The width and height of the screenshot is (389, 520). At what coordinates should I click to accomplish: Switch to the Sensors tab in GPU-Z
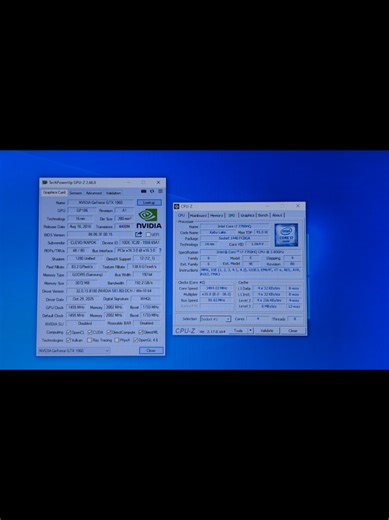click(x=76, y=193)
